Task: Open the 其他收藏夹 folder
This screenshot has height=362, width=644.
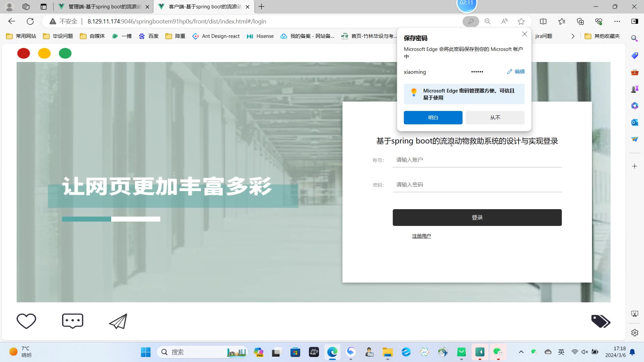Action: tap(602, 36)
